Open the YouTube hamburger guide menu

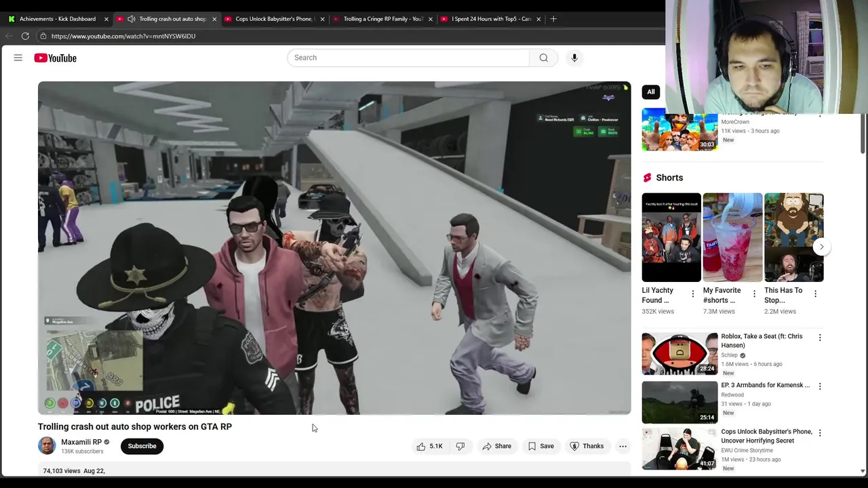click(18, 58)
